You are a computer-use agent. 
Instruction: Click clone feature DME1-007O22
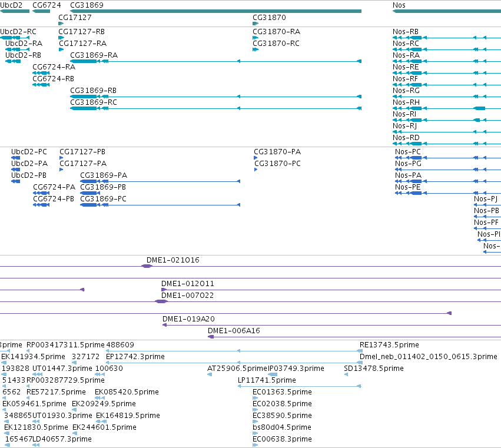(187, 296)
